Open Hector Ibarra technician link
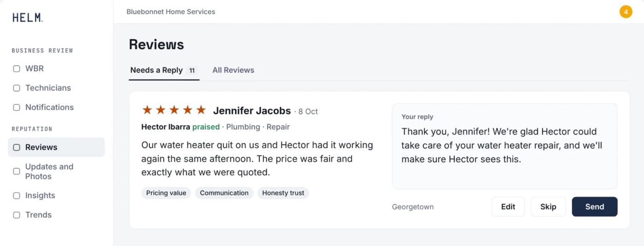Screen dimensions: 644x246 (166, 127)
